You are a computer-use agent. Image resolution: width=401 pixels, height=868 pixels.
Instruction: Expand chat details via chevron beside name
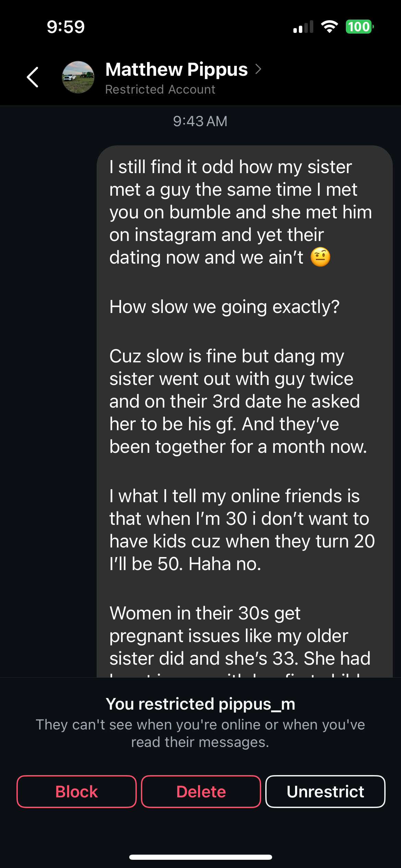[x=258, y=69]
